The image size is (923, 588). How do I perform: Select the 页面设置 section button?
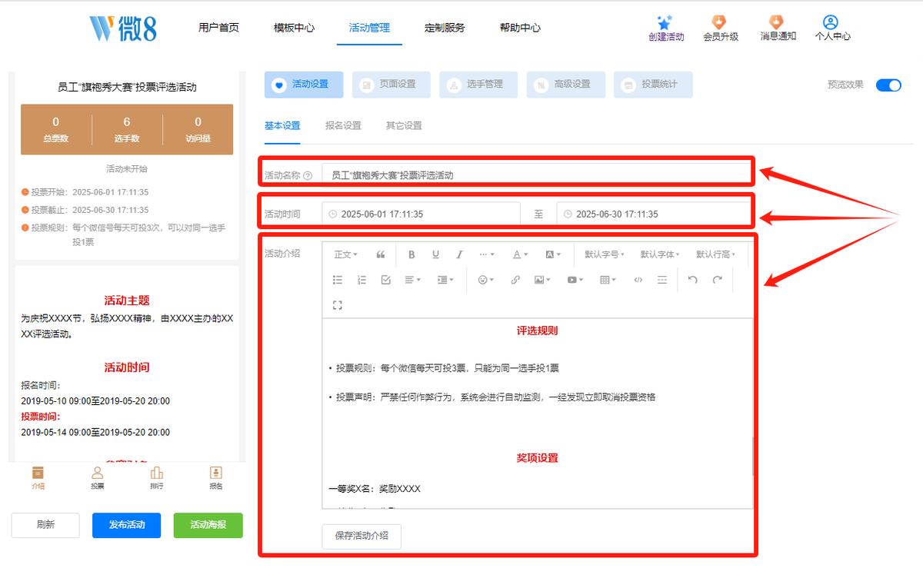pos(391,85)
